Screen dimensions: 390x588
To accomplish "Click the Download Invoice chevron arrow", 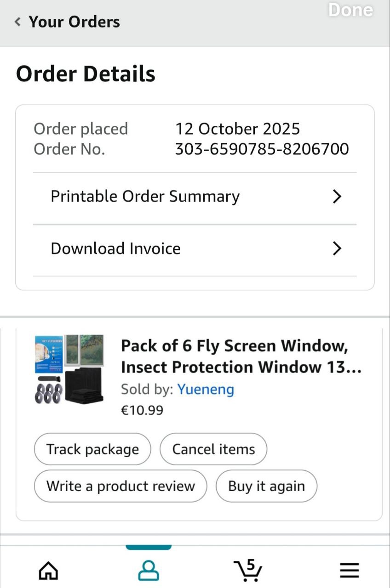I will [x=337, y=249].
